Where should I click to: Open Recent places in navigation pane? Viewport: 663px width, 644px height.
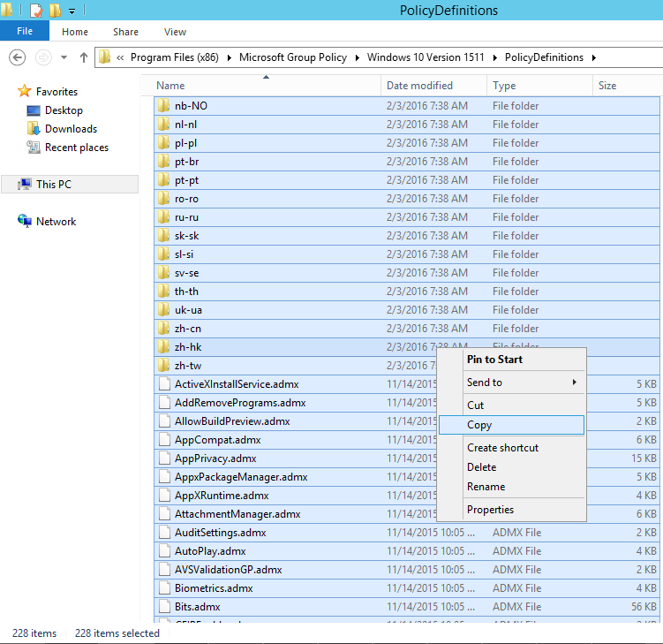coord(77,148)
